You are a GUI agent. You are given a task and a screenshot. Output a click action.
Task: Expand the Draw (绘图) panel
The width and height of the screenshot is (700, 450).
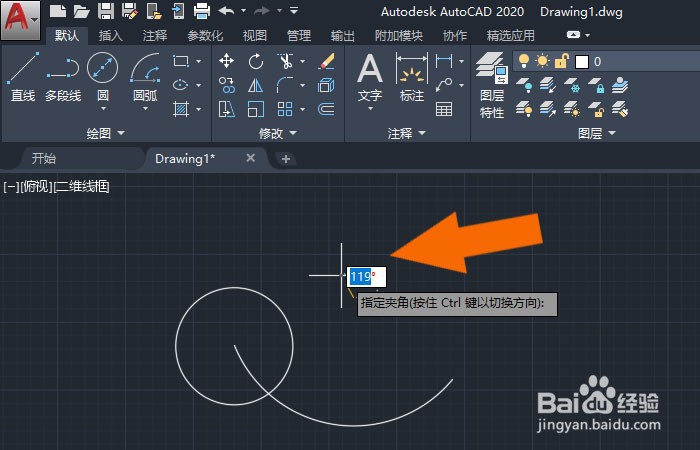pyautogui.click(x=105, y=133)
